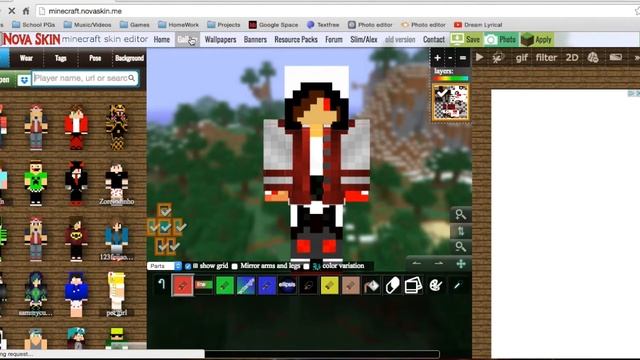This screenshot has width=640, height=360.
Task: Click the layers rainbow color bar
Action: pos(451,78)
